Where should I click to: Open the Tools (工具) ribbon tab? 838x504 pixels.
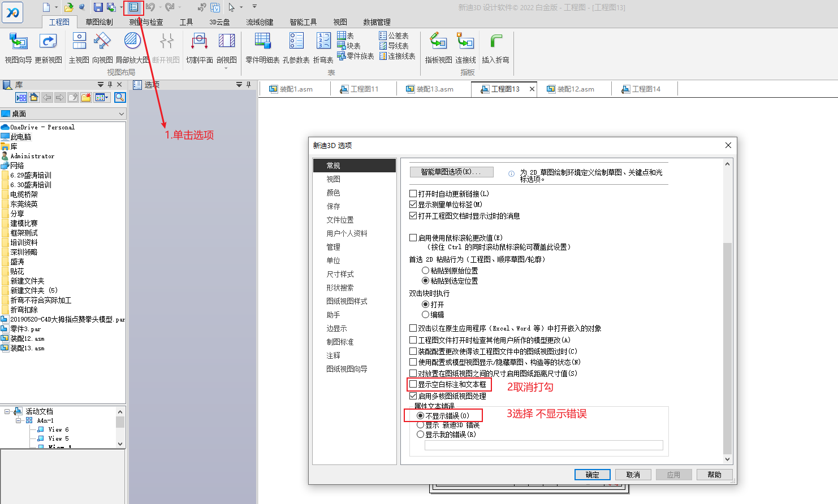tap(186, 22)
